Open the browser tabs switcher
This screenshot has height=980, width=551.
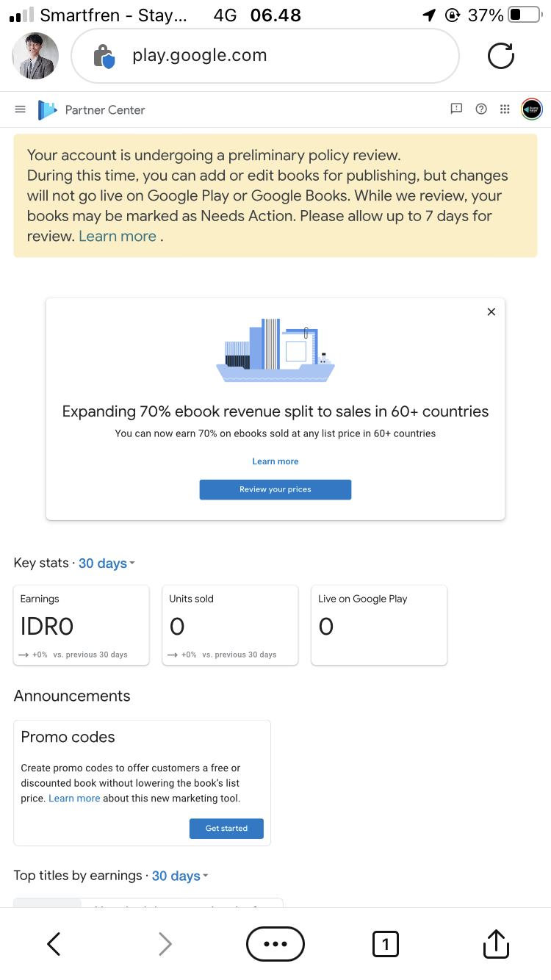[x=386, y=944]
